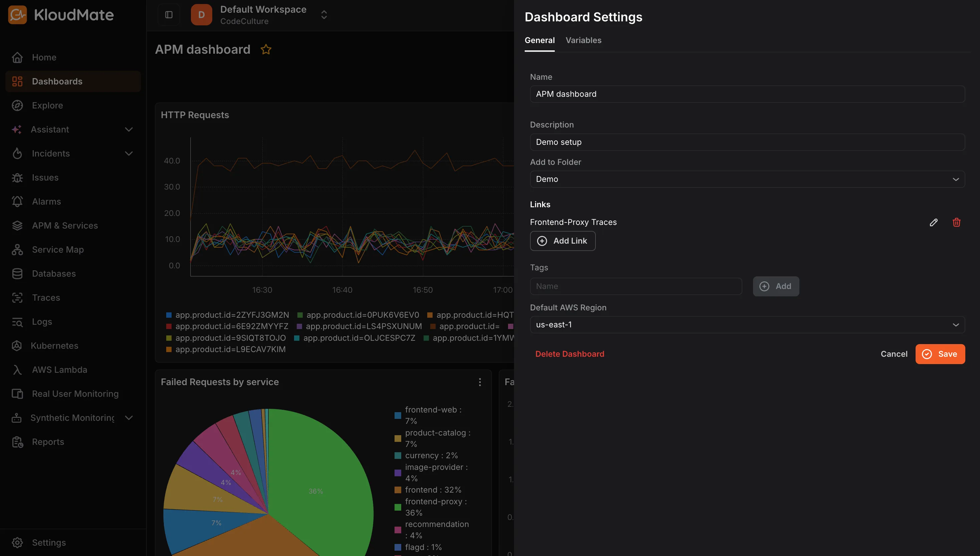Viewport: 980px width, 556px height.
Task: Delete the Frontend-Proxy Traces link
Action: pyautogui.click(x=956, y=222)
